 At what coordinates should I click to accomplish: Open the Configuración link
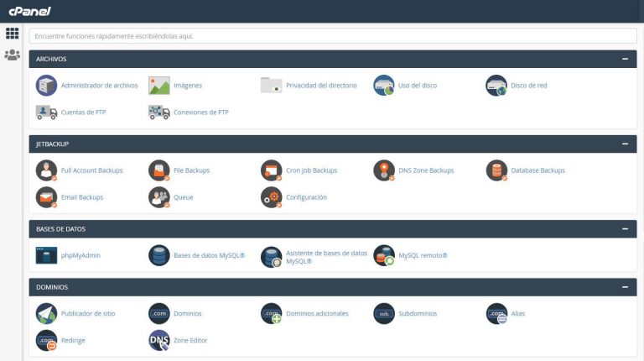(306, 197)
